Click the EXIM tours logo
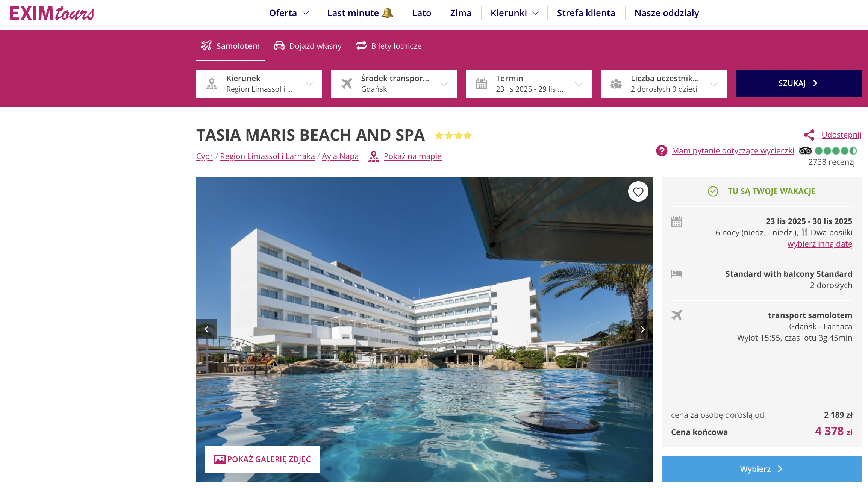 (x=52, y=14)
